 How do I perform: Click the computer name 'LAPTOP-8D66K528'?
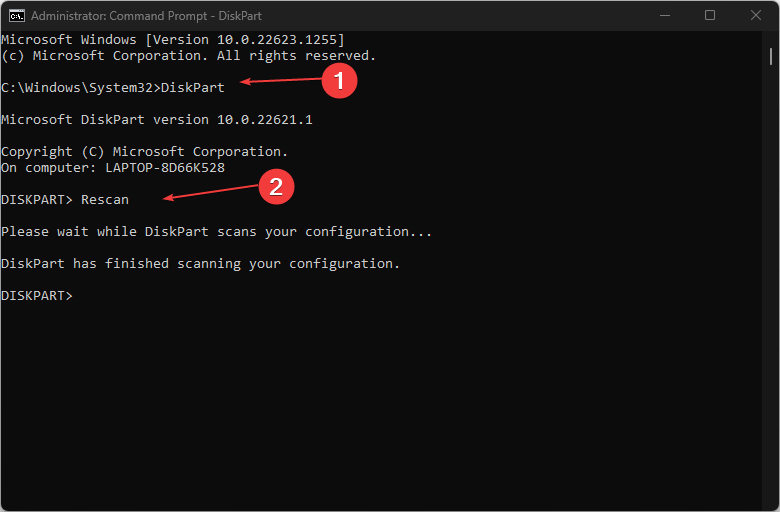click(165, 168)
